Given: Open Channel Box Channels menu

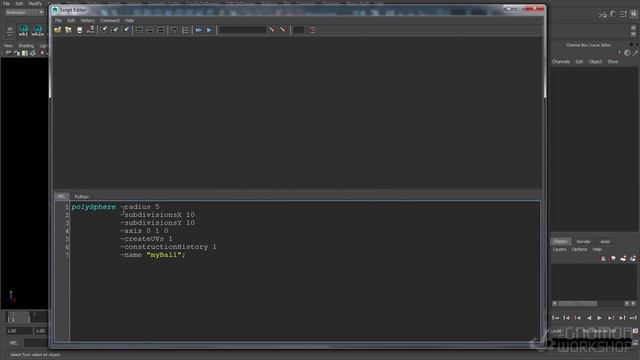Looking at the screenshot, I should 561,62.
